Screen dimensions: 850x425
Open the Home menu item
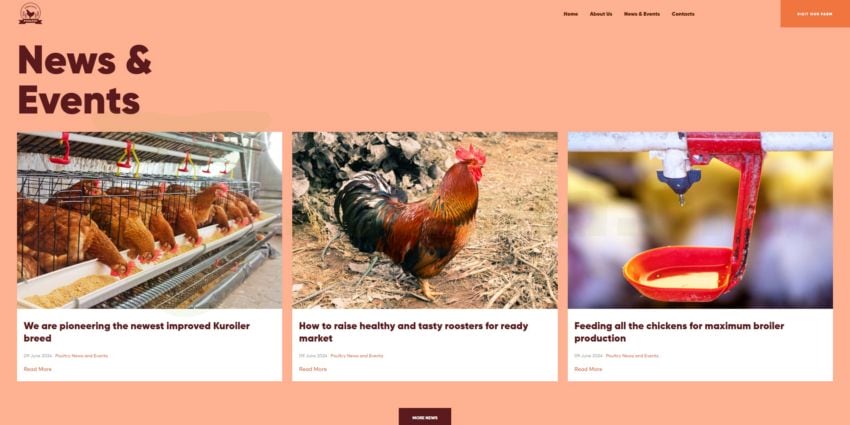[570, 14]
